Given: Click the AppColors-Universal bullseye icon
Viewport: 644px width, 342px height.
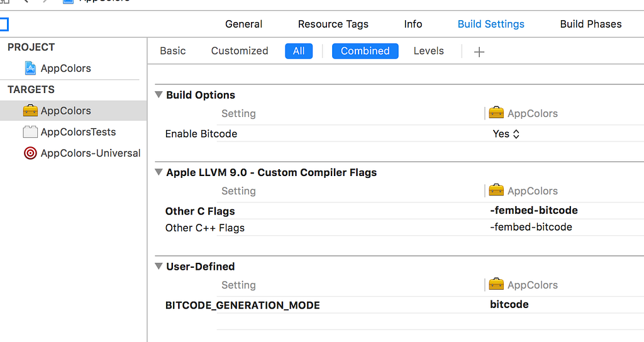Looking at the screenshot, I should pyautogui.click(x=30, y=153).
